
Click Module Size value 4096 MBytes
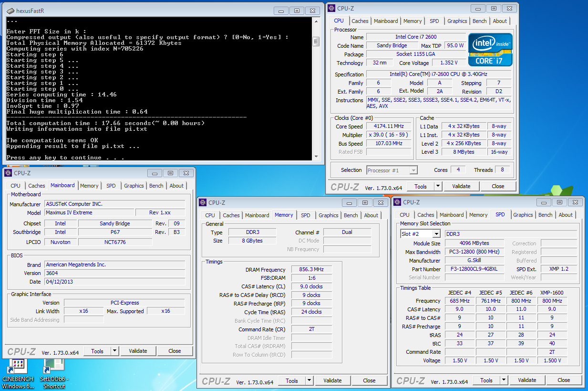[474, 243]
